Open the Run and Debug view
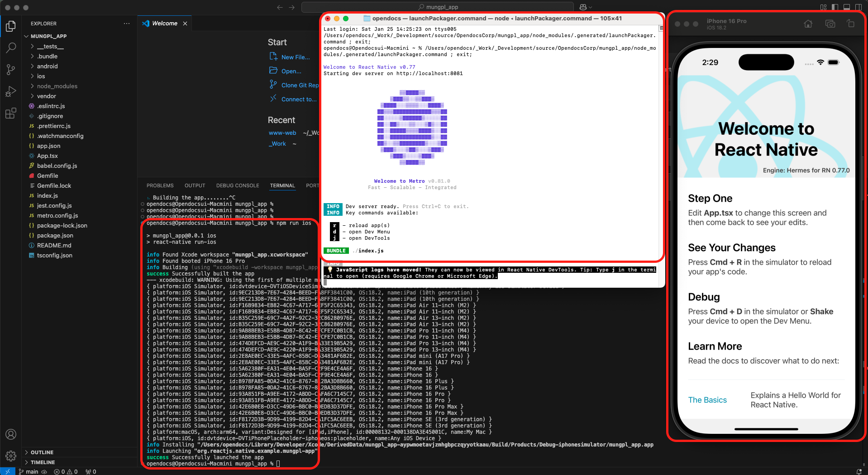This screenshot has width=868, height=475. click(x=11, y=91)
